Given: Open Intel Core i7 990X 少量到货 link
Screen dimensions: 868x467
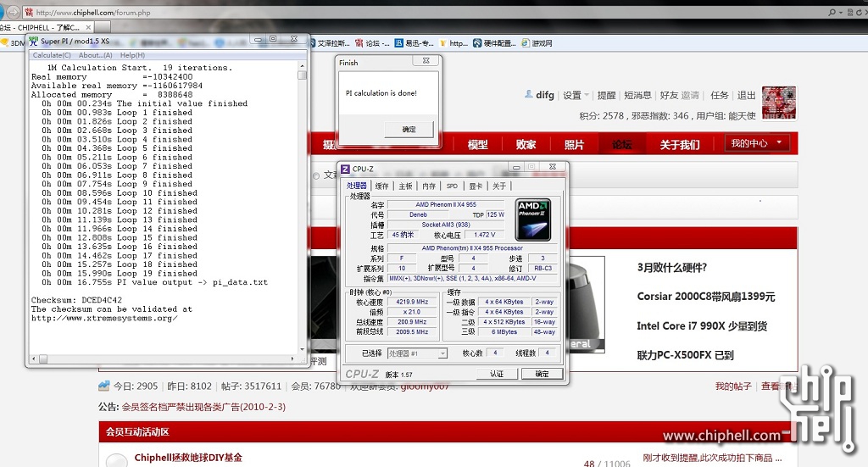Looking at the screenshot, I should (x=702, y=326).
